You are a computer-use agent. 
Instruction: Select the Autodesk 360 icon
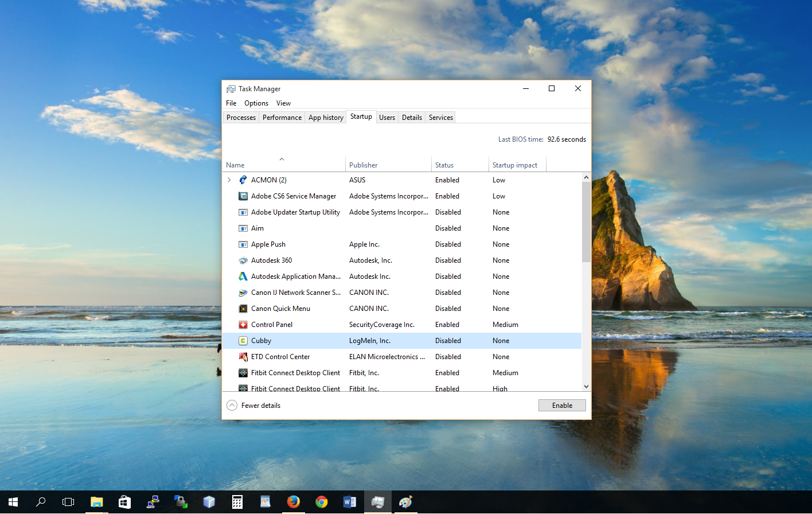(x=243, y=260)
